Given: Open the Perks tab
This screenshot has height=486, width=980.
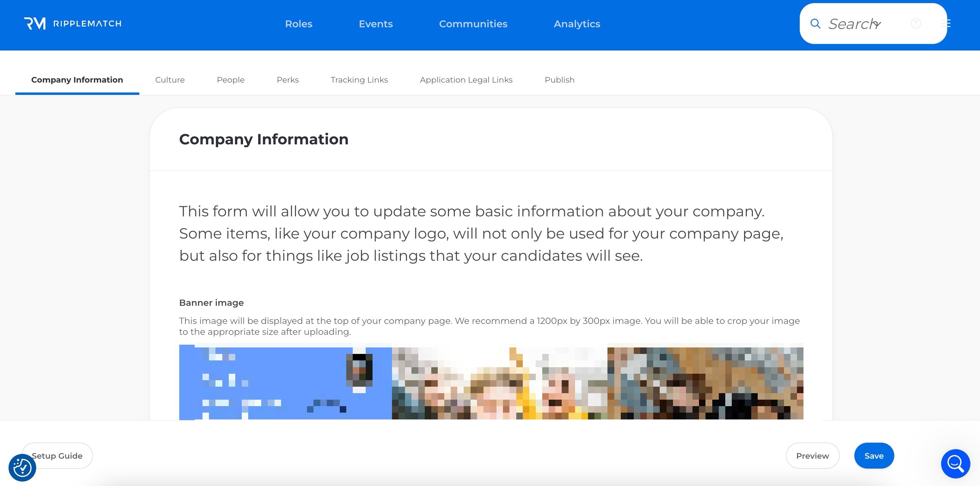Looking at the screenshot, I should (288, 80).
